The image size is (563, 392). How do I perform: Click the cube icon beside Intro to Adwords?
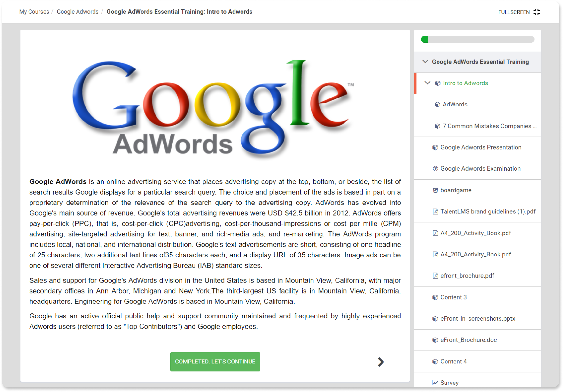(438, 83)
